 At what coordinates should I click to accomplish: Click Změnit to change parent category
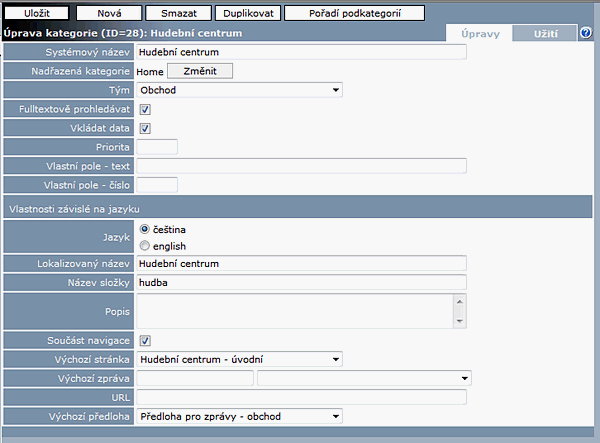[199, 71]
